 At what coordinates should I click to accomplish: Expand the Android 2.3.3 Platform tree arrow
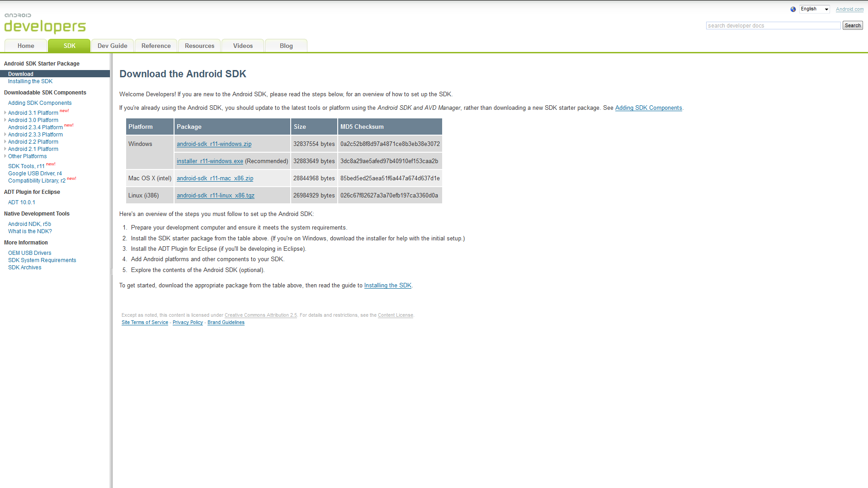[x=5, y=134]
